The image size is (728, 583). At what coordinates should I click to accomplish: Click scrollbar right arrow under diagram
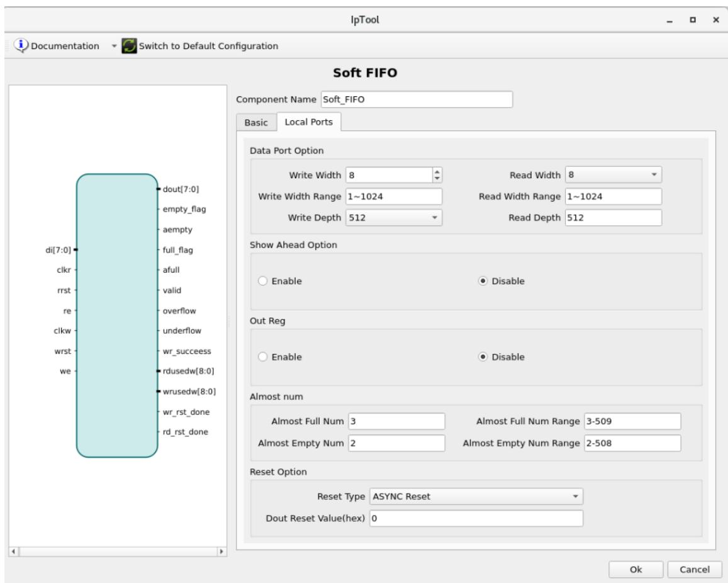click(221, 552)
